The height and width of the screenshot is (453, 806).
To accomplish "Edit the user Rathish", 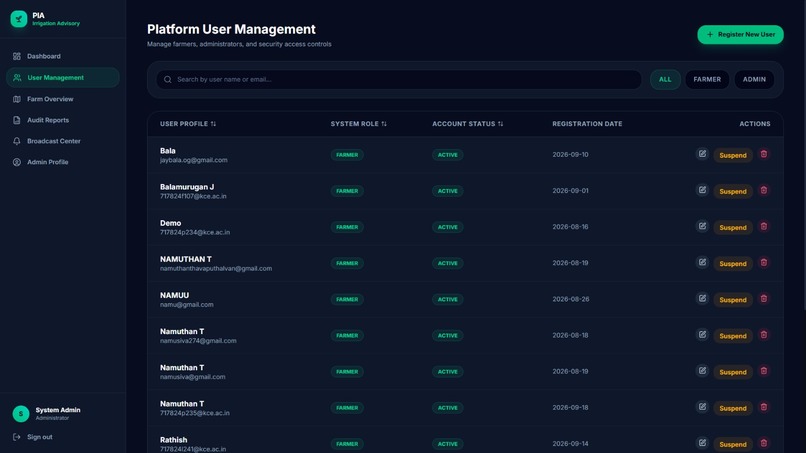I will click(x=702, y=443).
